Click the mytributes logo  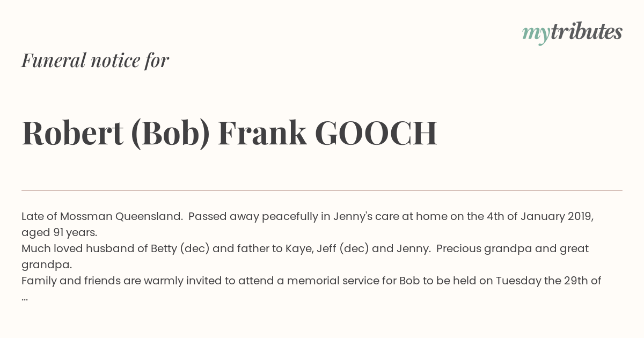click(572, 33)
